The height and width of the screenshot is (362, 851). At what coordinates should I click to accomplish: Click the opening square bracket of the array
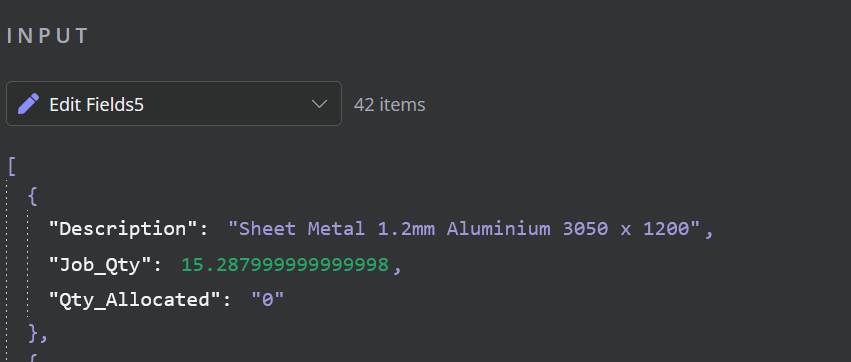point(11,166)
